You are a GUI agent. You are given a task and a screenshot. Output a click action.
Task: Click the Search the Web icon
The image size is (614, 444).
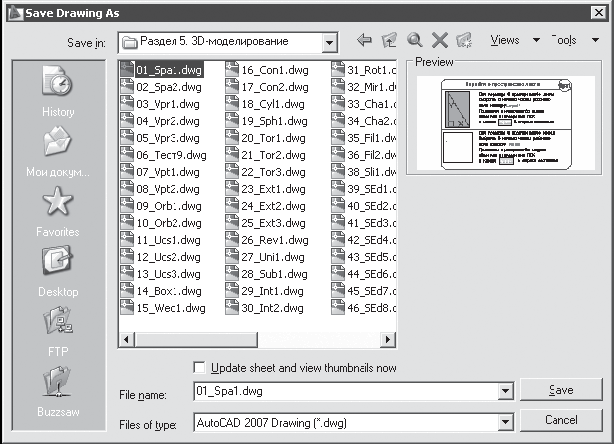tap(413, 41)
